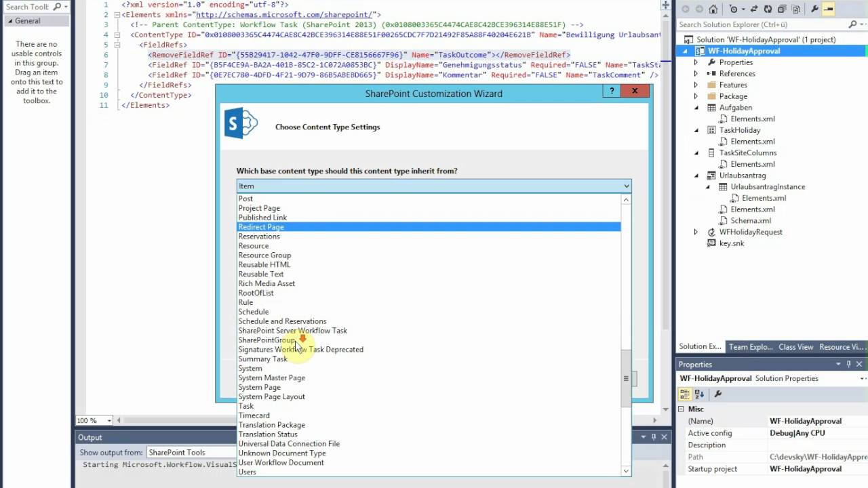Click the content type list scrollbar thumb
This screenshot has height=488, width=868.
pyautogui.click(x=625, y=378)
